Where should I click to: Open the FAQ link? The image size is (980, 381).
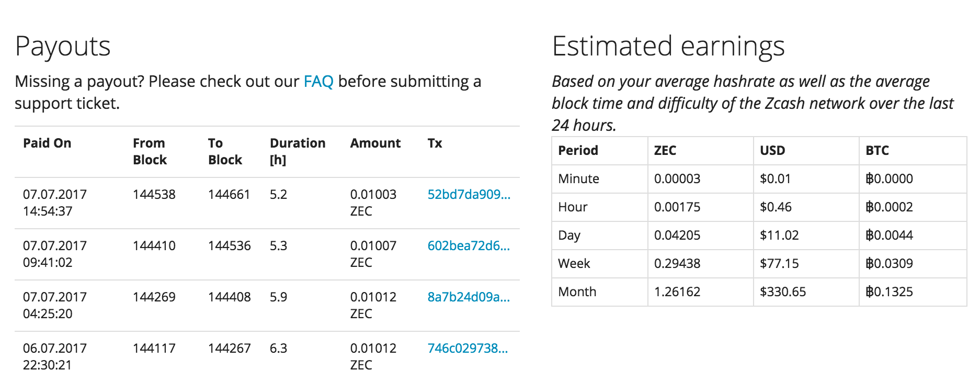(318, 82)
